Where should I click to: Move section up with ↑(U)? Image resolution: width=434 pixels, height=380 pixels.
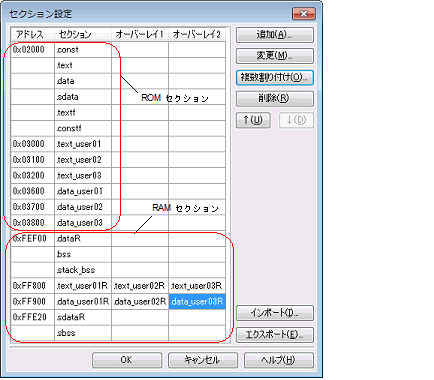pyautogui.click(x=253, y=120)
